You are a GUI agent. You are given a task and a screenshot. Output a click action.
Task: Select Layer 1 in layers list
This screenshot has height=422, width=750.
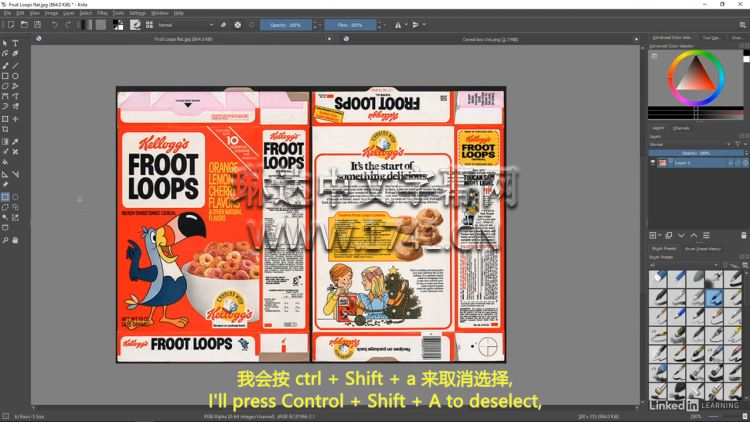point(698,163)
